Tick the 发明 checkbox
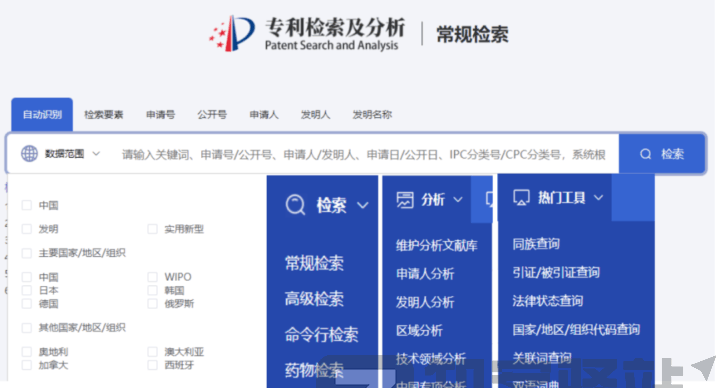Viewport: 720px width, 388px height. (27, 229)
